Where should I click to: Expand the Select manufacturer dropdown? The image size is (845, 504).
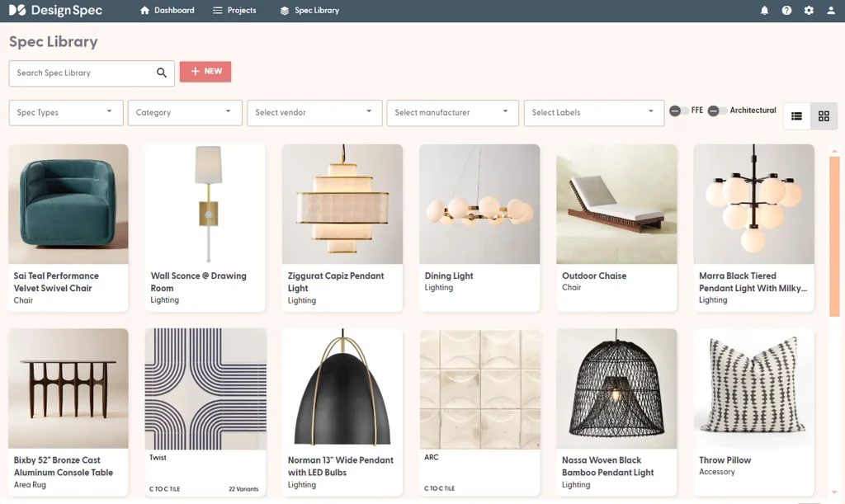452,113
